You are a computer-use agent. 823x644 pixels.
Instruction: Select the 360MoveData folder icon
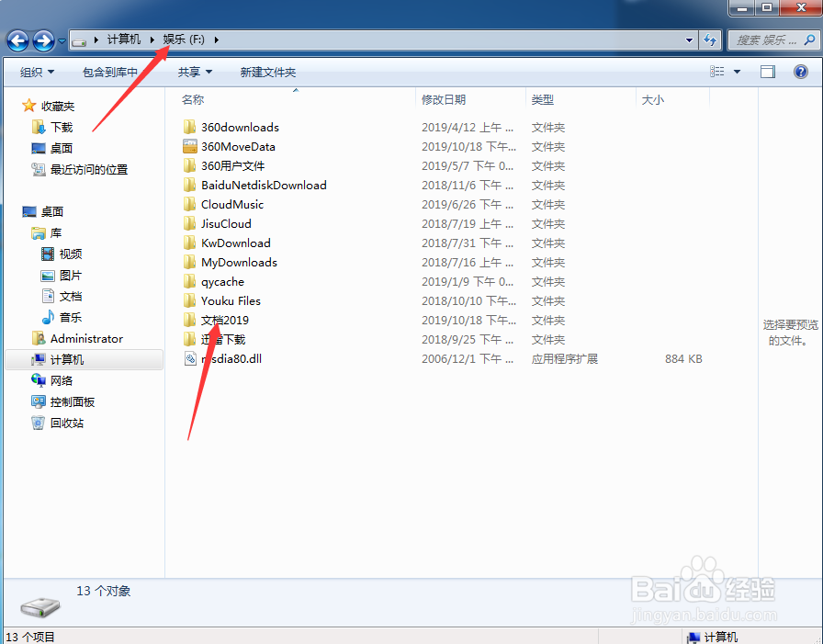pos(189,146)
